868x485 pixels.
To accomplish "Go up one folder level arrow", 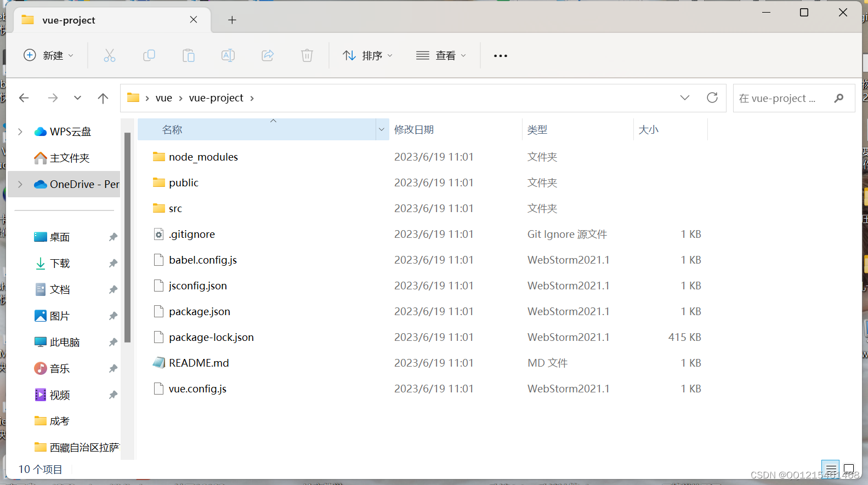I will 103,98.
